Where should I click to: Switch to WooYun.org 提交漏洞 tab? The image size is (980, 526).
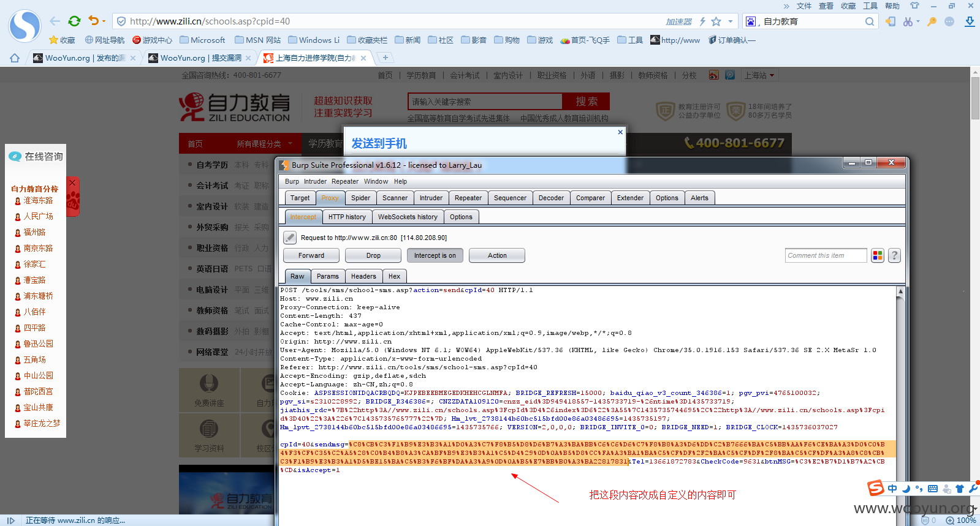click(201, 58)
